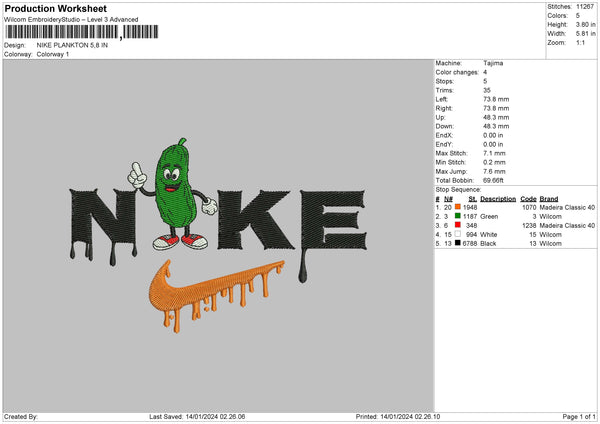Click the Right value 73.8 mm
Viewport: 600px width, 424px height.
(x=496, y=108)
